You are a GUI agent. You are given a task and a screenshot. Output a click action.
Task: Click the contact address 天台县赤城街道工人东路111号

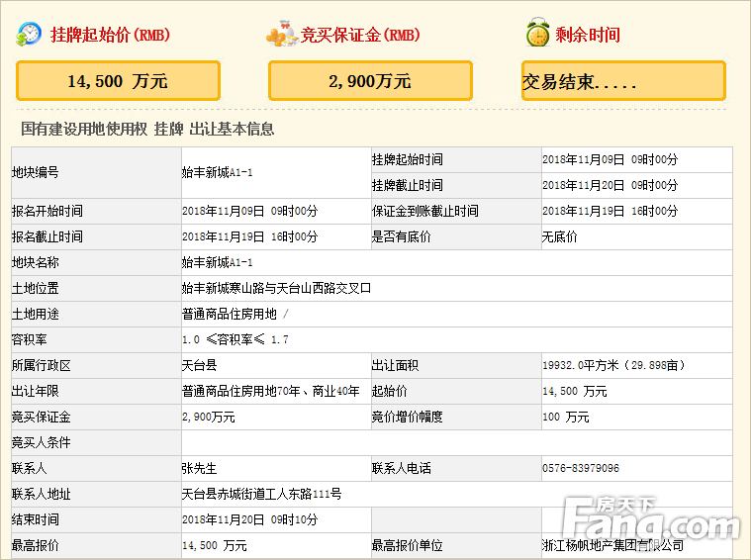[x=261, y=494]
